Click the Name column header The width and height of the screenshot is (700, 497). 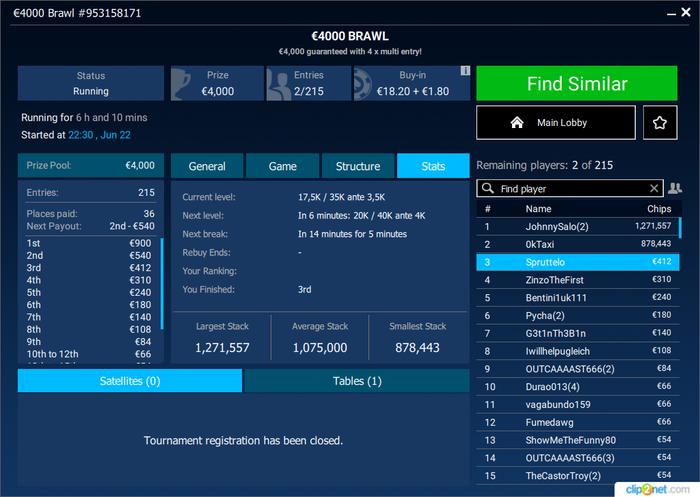click(x=538, y=209)
